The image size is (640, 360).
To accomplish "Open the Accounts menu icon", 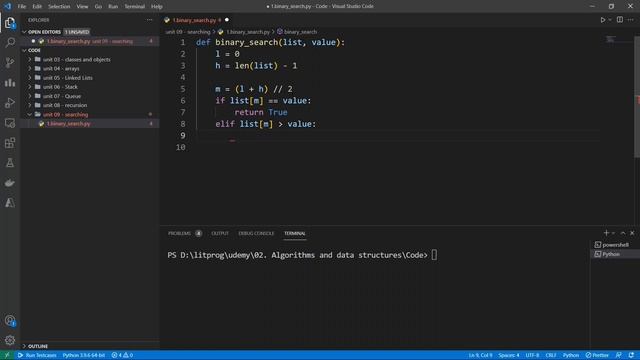I will [10, 321].
